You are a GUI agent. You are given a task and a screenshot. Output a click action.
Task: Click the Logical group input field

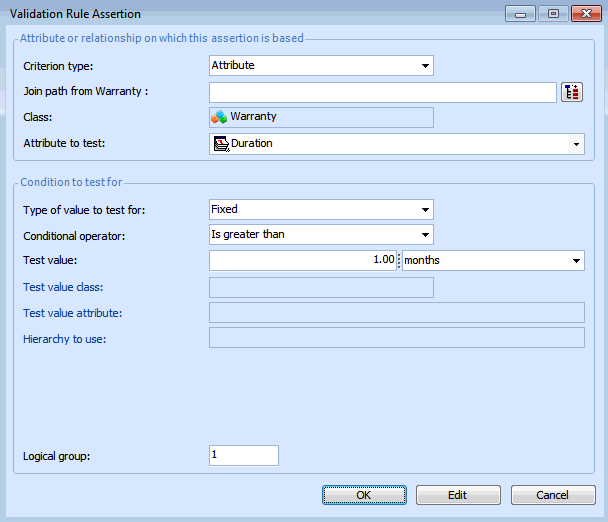(244, 455)
